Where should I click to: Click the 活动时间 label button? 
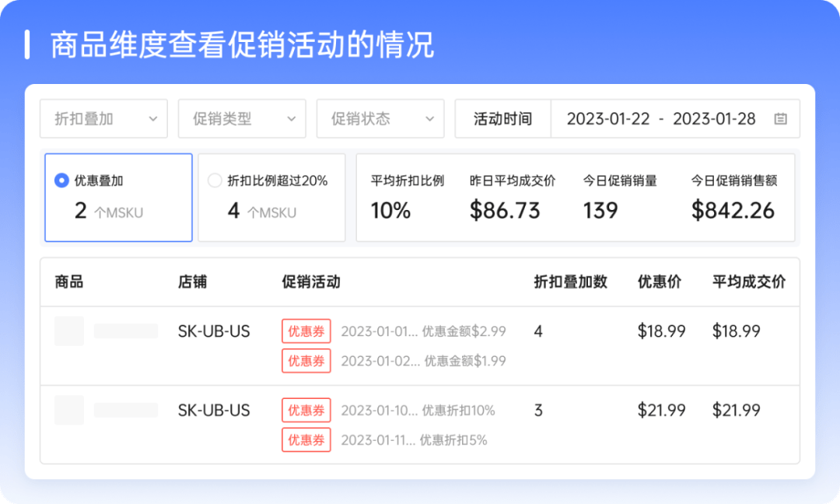[x=502, y=119]
